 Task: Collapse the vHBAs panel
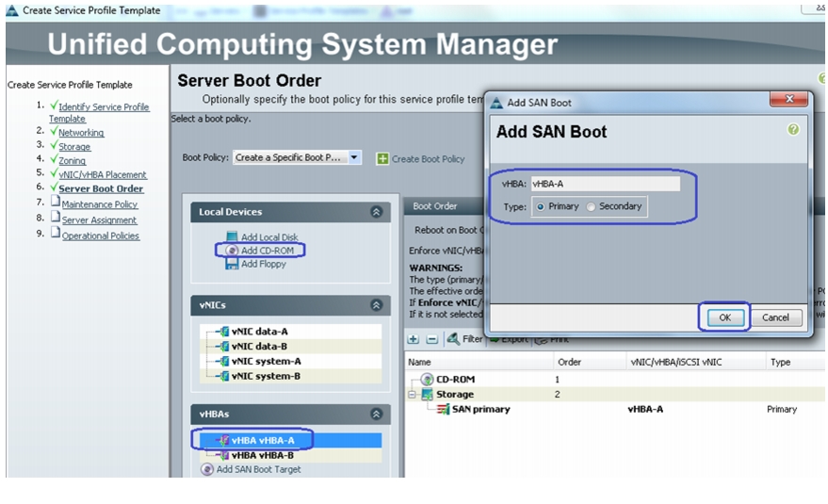376,415
